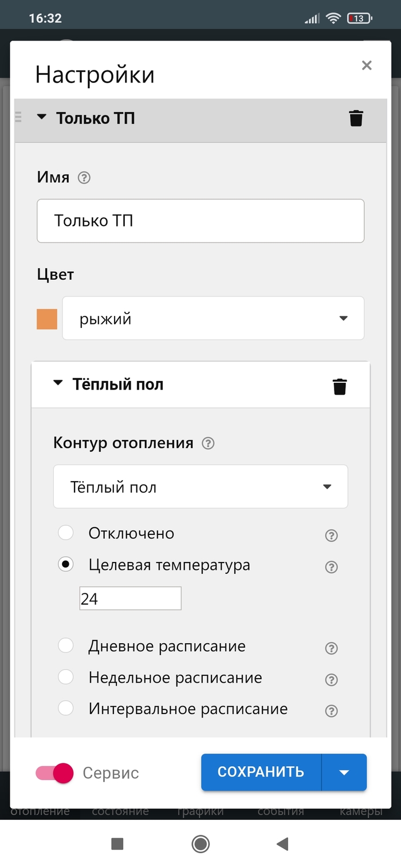Show help for Интервальное расписание option
This screenshot has width=401, height=868.
tap(331, 711)
